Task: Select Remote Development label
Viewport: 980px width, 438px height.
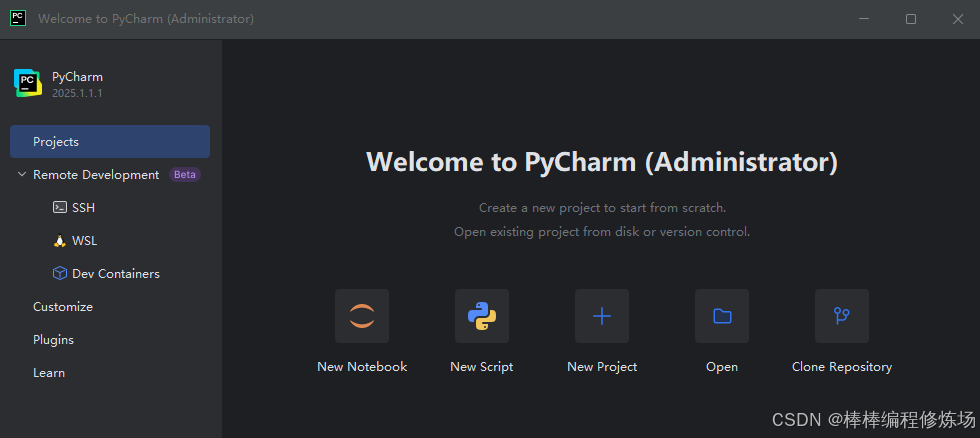Action: (96, 175)
